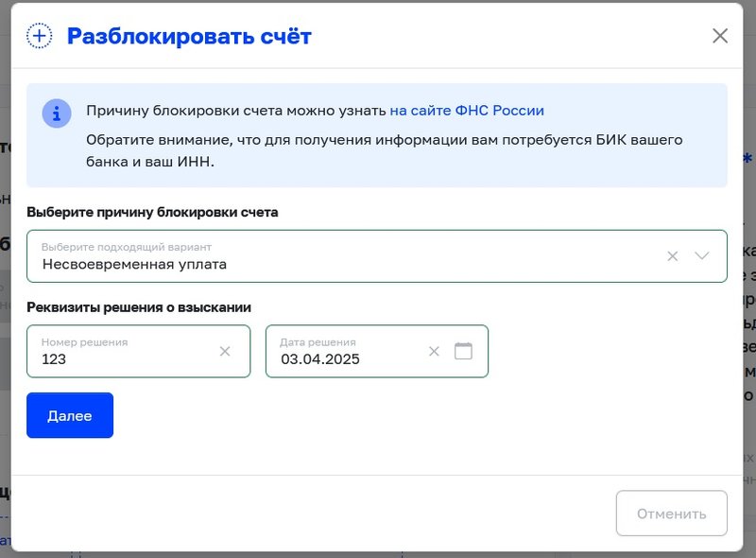Clear the Несвоевременная уплата selection with the X
The width and height of the screenshot is (756, 558).
tap(672, 255)
